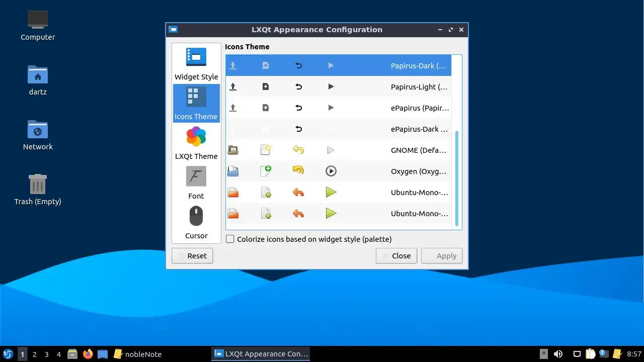Select the Oxygen icon theme row
644x362 pixels.
338,171
